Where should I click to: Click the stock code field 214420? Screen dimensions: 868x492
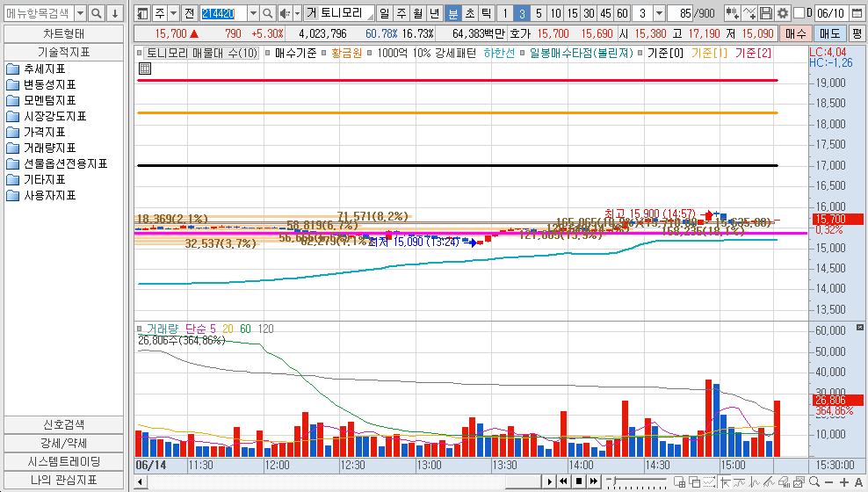[223, 13]
